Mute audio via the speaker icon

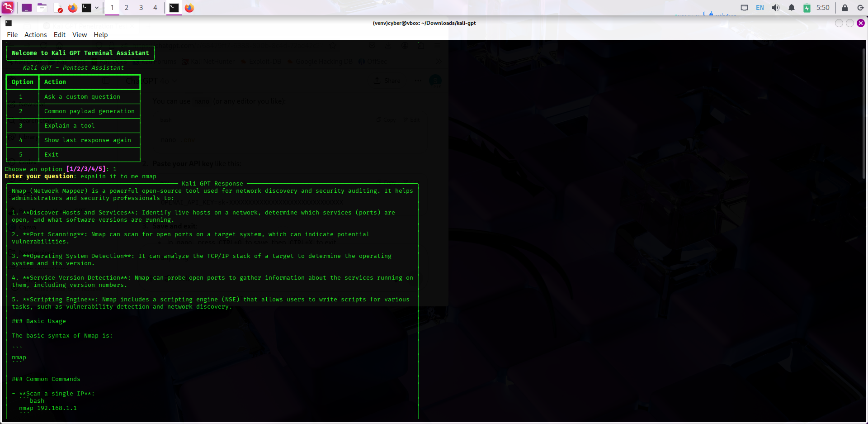point(775,7)
